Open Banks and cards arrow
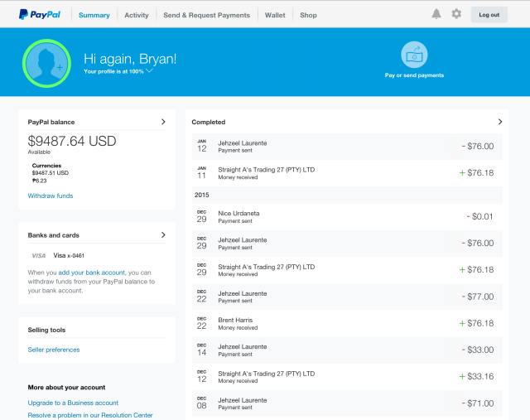530x420 pixels. point(163,234)
